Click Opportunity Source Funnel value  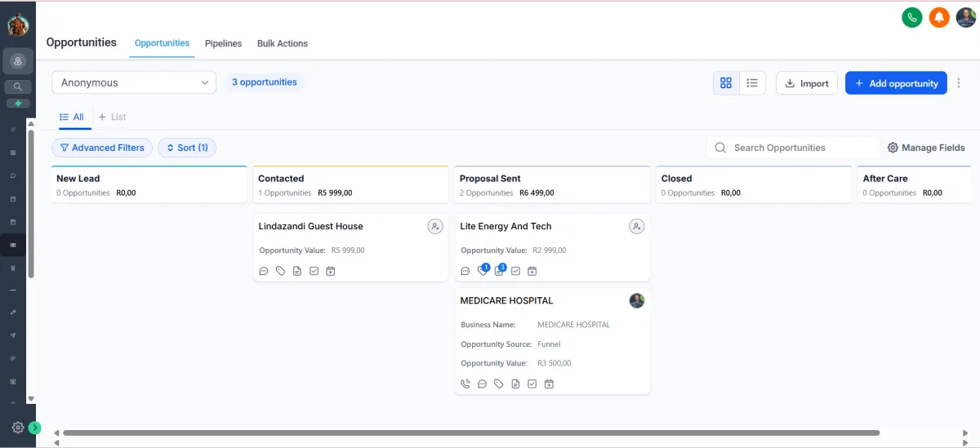click(x=549, y=344)
